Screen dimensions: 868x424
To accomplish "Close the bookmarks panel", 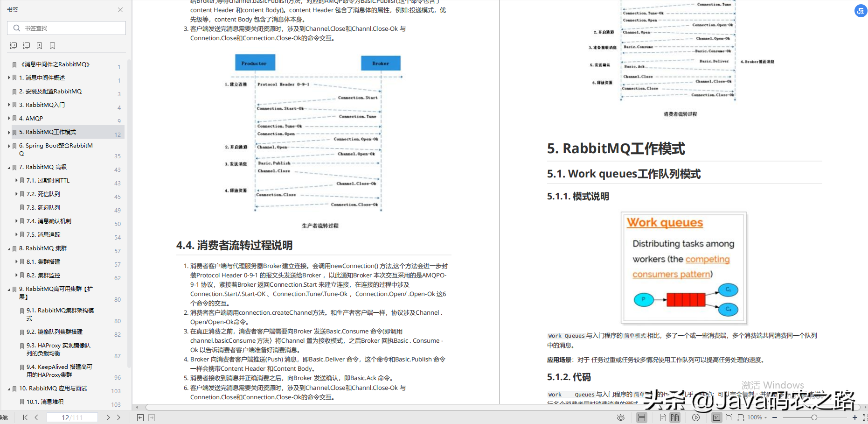I will tap(120, 9).
